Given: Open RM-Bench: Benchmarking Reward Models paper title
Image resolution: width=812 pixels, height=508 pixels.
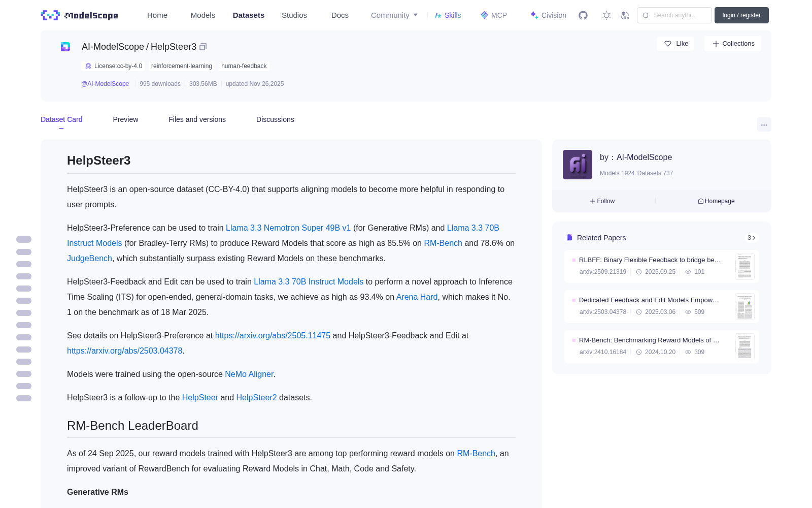Looking at the screenshot, I should tap(649, 340).
